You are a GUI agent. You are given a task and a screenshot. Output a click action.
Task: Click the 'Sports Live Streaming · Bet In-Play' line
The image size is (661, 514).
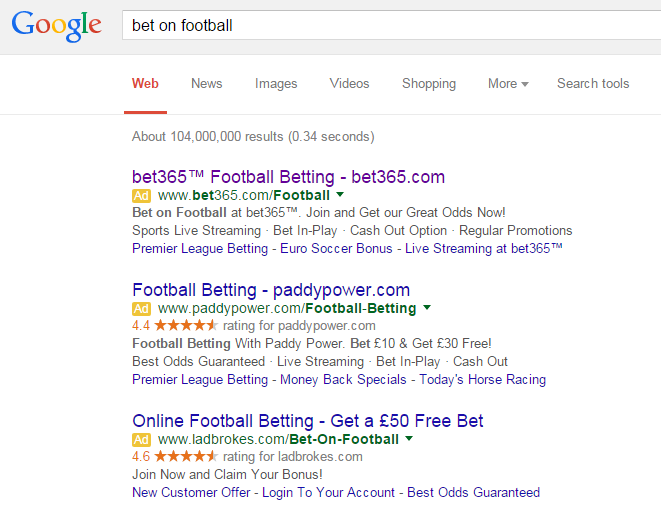coord(352,231)
